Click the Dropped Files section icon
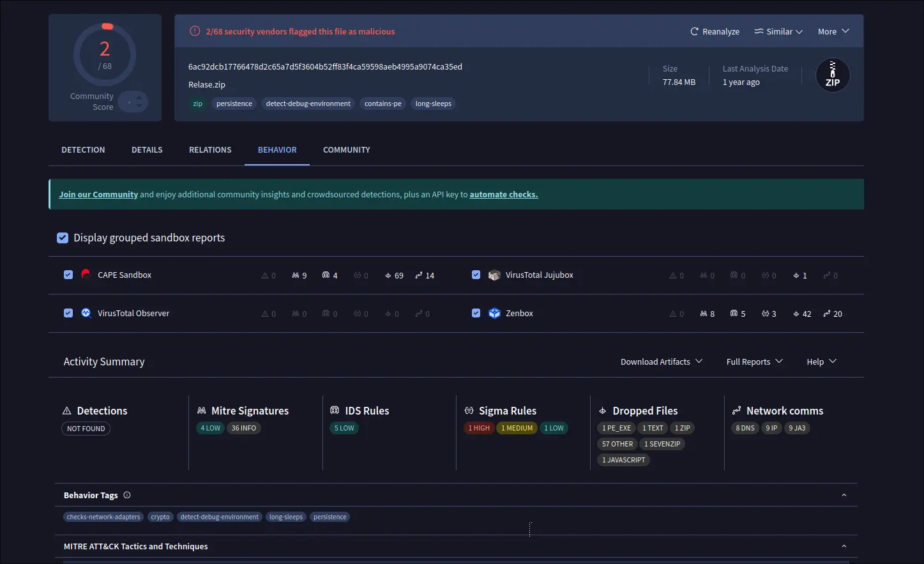 [x=602, y=411]
